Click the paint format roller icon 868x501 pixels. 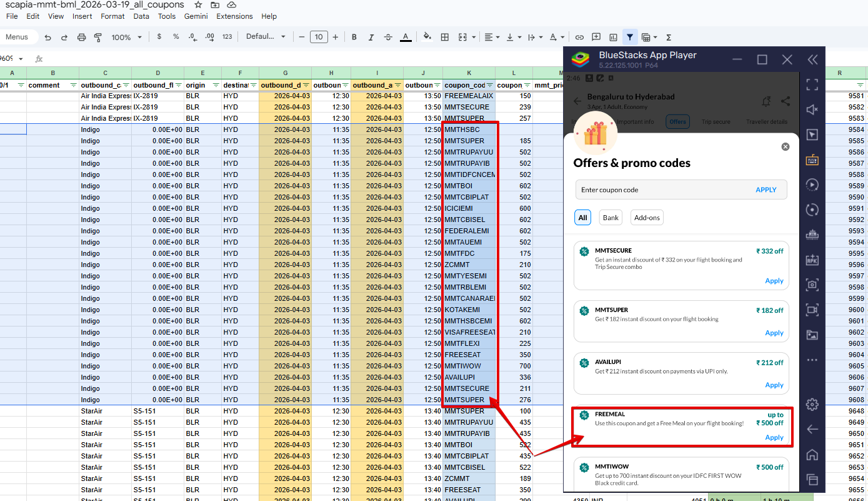(97, 37)
